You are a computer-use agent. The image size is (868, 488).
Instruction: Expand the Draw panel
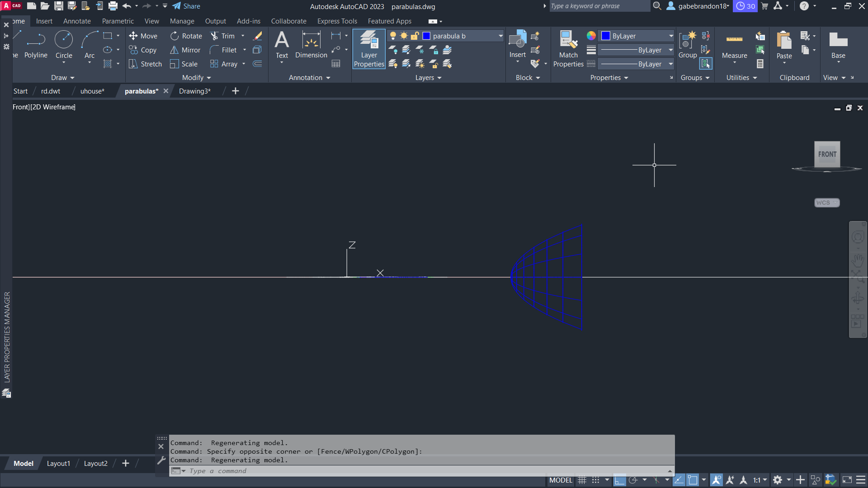point(62,78)
